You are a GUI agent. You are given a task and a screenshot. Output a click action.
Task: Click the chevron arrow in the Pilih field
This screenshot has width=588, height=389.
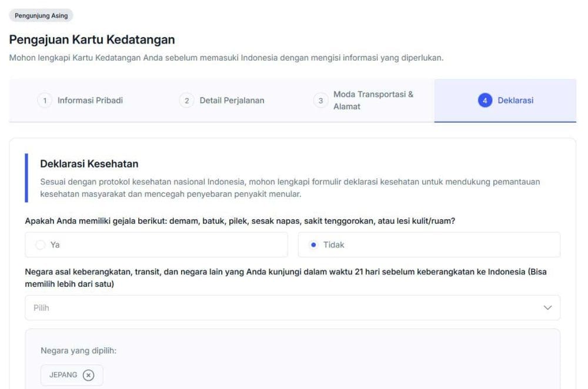[x=547, y=308]
